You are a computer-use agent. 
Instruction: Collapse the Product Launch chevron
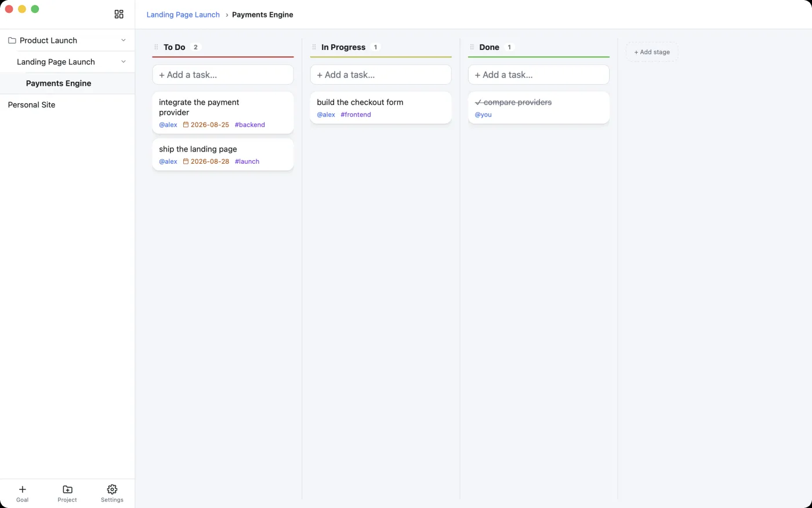coord(124,41)
